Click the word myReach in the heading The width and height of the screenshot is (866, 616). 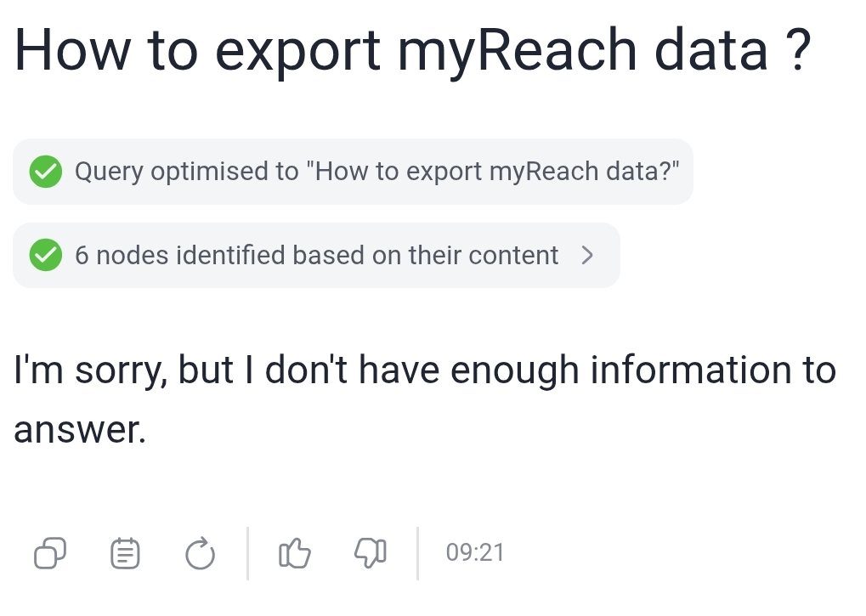[518, 53]
